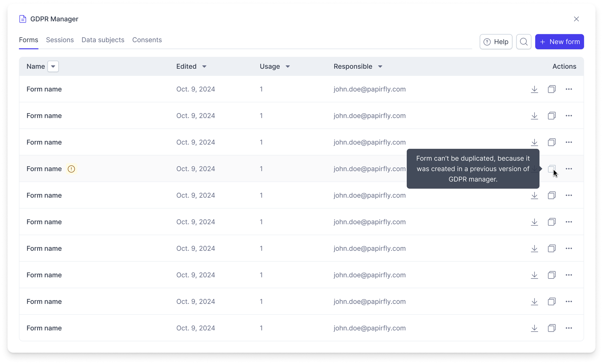The width and height of the screenshot is (603, 364).
Task: Close the GDPR Manager dialog
Action: coord(576,19)
